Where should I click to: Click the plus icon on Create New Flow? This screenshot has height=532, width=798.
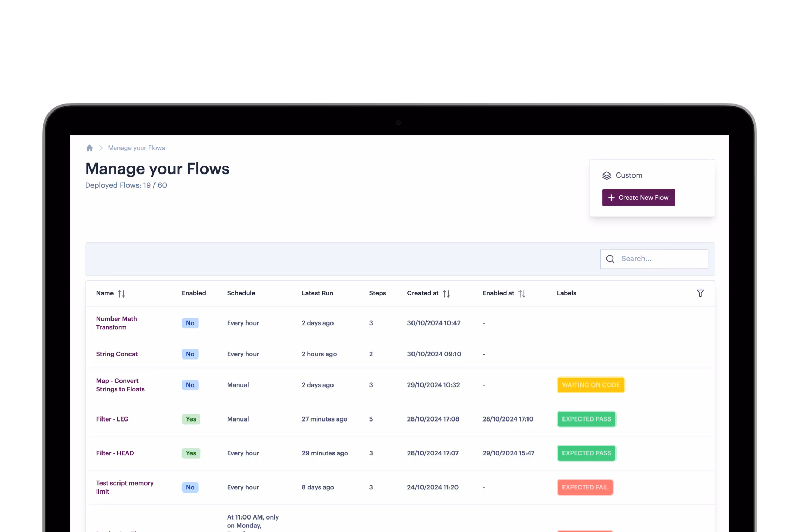(x=611, y=198)
